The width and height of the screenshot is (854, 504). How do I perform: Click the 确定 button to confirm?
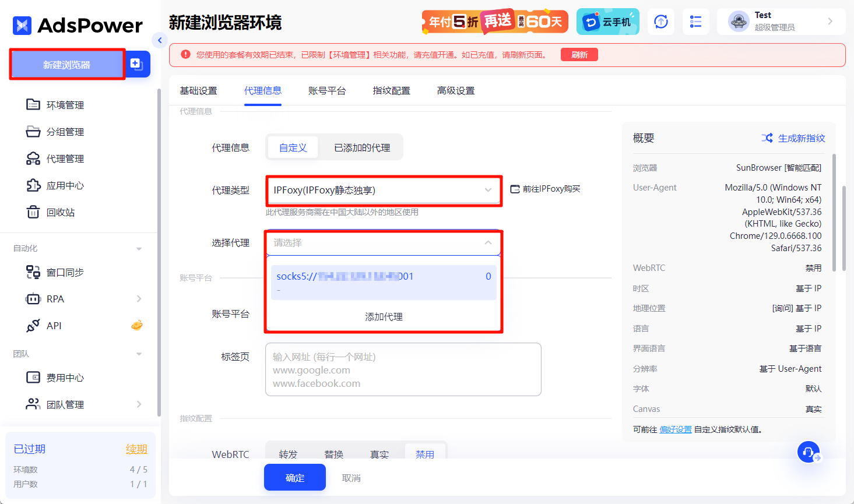(x=294, y=477)
